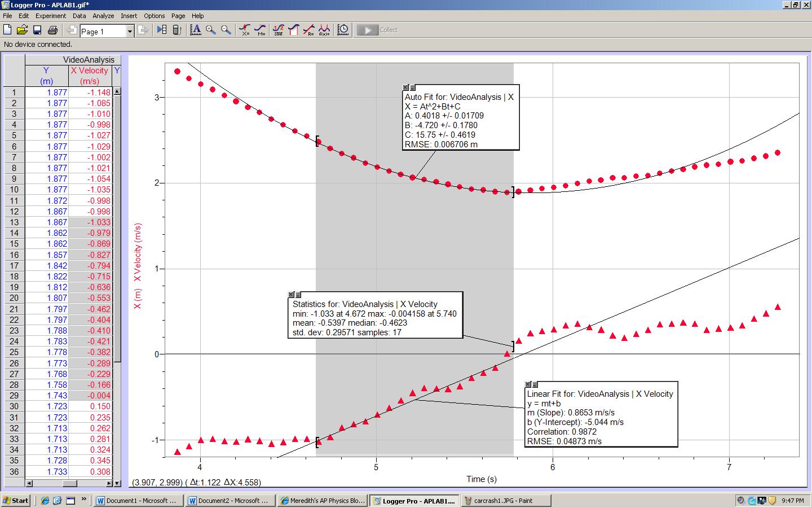Viewport: 812px width, 508px height.
Task: Minimize the Statistics info box
Action: tap(298, 295)
